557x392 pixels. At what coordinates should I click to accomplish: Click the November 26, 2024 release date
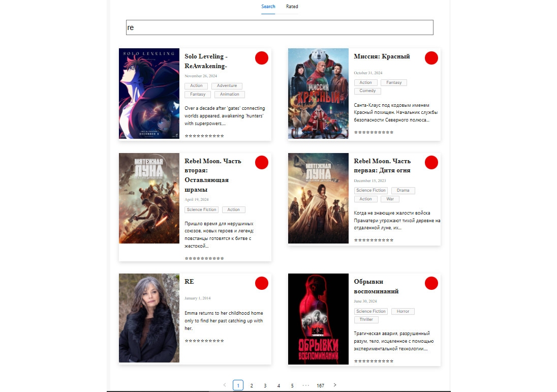(201, 76)
